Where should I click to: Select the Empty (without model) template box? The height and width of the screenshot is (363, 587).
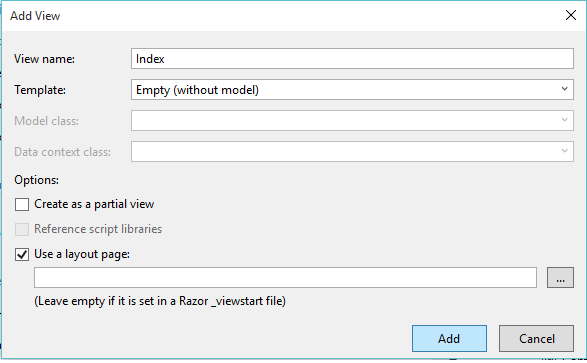[352, 89]
